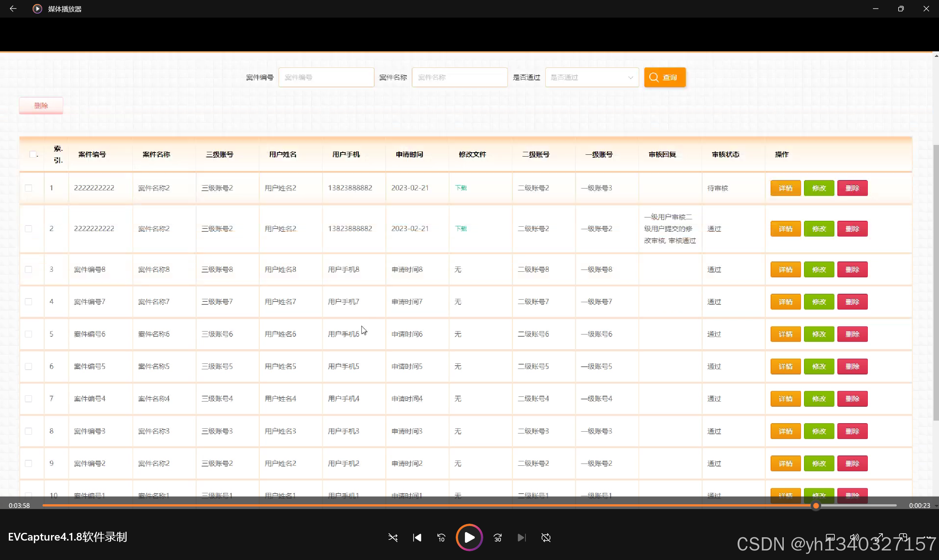Screen dimensions: 939x560
Task: Click the 修改文件 column header
Action: [472, 154]
